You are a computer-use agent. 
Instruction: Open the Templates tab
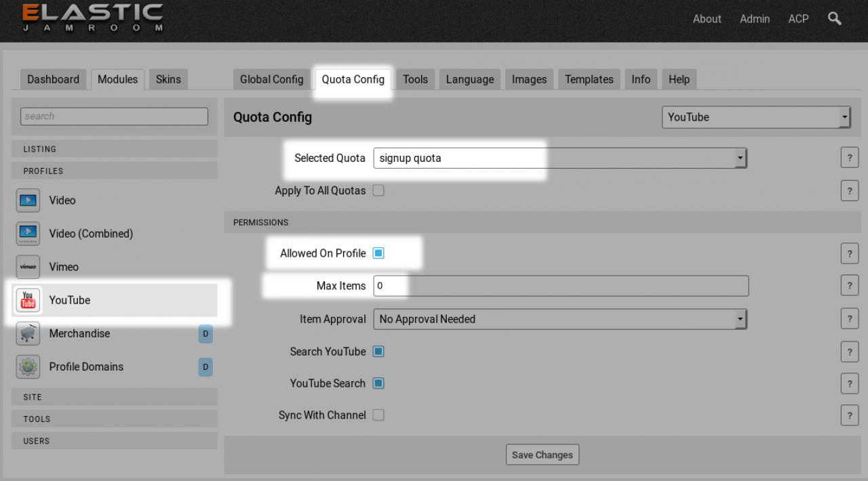coord(589,79)
